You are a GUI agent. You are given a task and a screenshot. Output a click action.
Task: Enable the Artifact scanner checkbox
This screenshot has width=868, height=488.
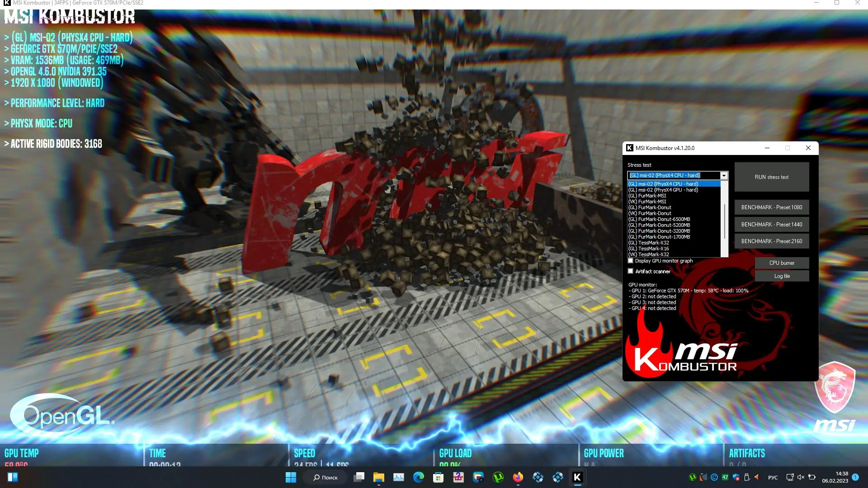631,271
